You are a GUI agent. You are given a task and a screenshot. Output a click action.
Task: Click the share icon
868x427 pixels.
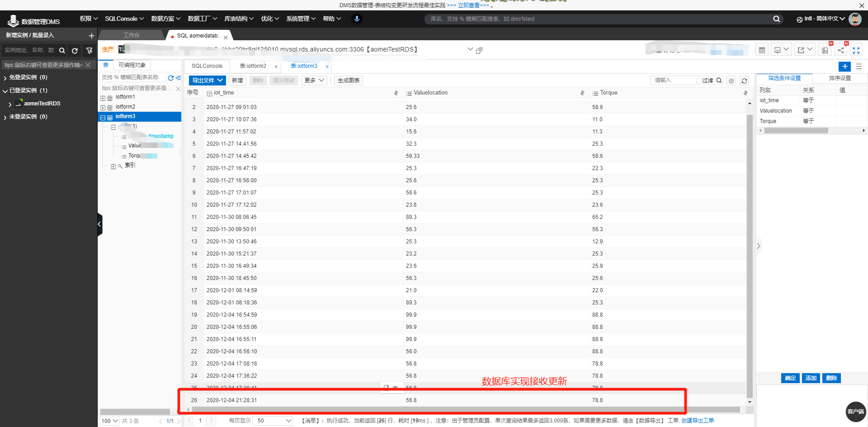[841, 50]
